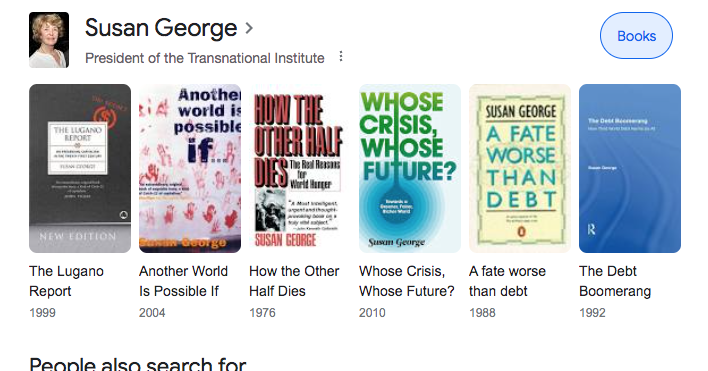
Task: Open Another World Is Possible If cover
Action: pyautogui.click(x=190, y=168)
